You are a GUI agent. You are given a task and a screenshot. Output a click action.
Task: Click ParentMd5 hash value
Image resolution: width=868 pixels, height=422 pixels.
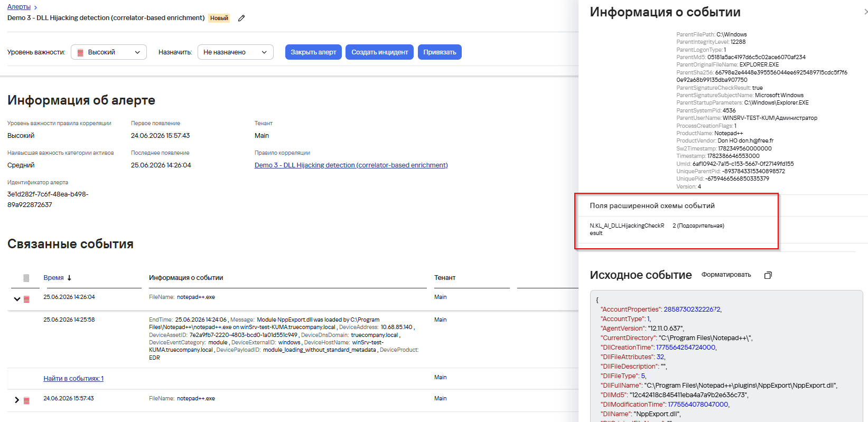tap(756, 57)
